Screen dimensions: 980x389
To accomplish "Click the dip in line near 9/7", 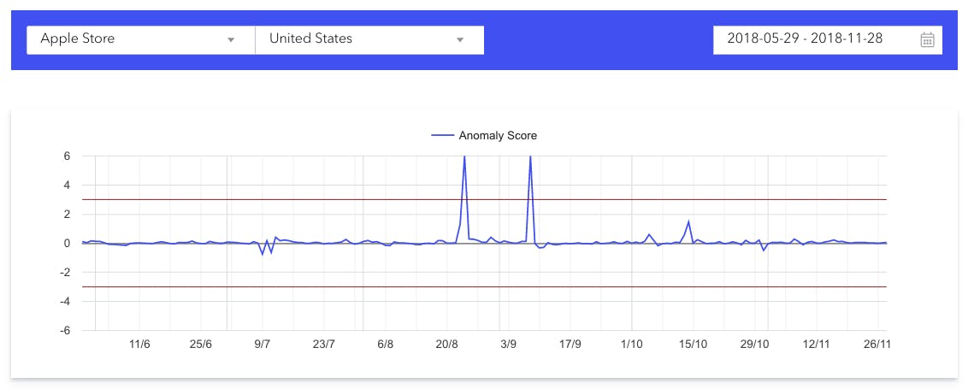I will (x=263, y=254).
